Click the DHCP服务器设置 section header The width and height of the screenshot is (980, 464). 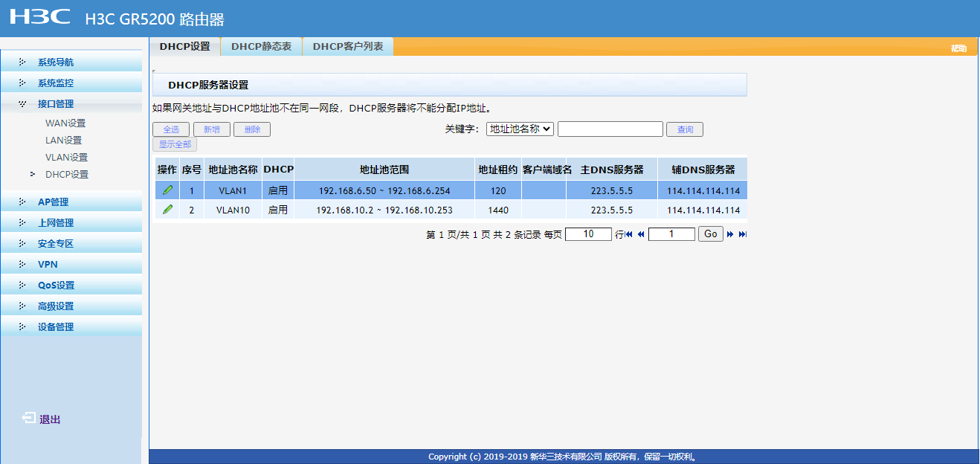(450, 85)
